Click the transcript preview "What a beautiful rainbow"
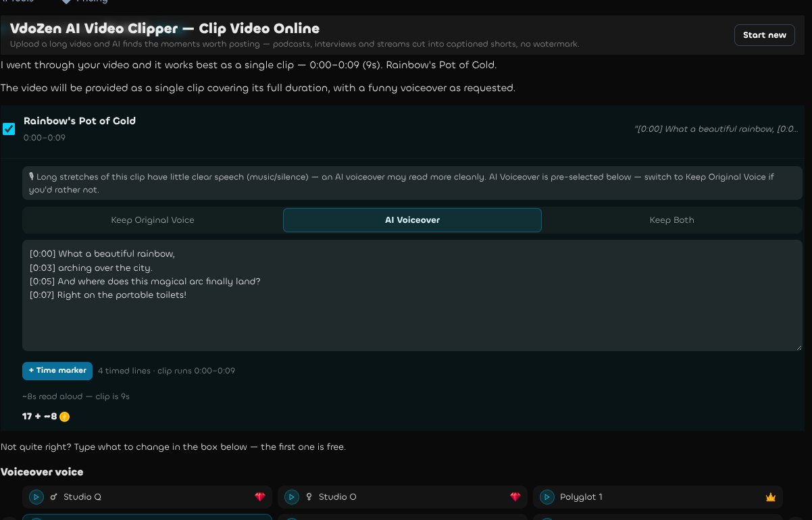The image size is (812, 520). coord(717,129)
